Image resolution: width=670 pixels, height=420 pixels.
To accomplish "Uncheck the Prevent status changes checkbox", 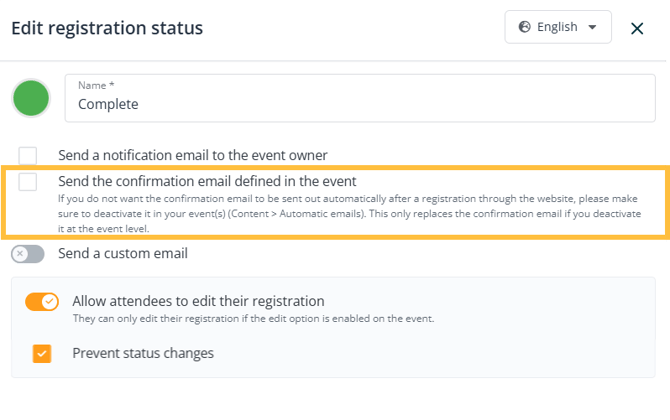I will pyautogui.click(x=42, y=353).
